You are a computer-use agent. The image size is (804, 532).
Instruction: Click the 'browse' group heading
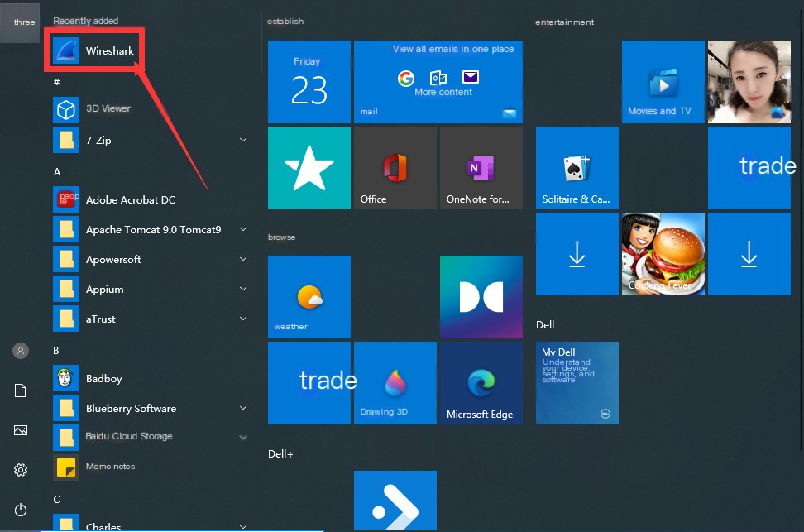(281, 237)
